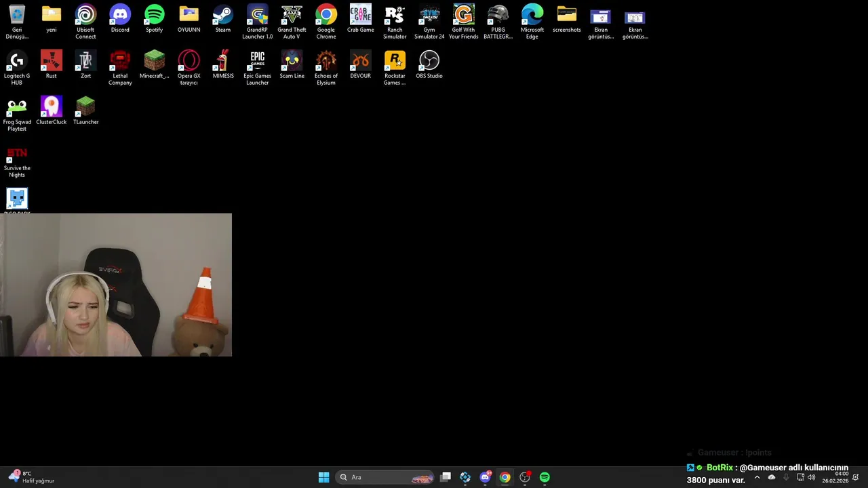The image size is (868, 488).
Task: Open the 'yeni' folder on the desktop
Action: pyautogui.click(x=52, y=19)
